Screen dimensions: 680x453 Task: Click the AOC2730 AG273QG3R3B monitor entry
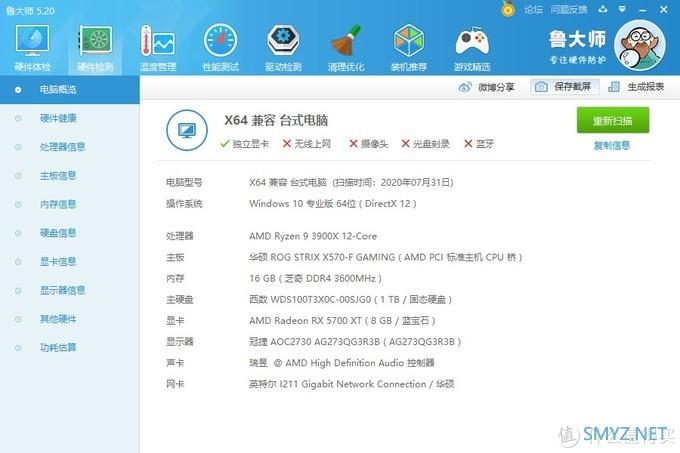point(355,342)
